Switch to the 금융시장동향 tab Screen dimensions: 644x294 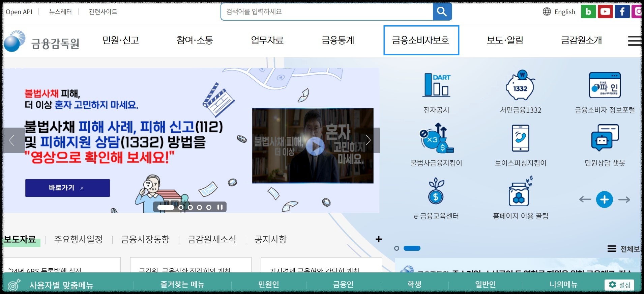click(x=145, y=239)
